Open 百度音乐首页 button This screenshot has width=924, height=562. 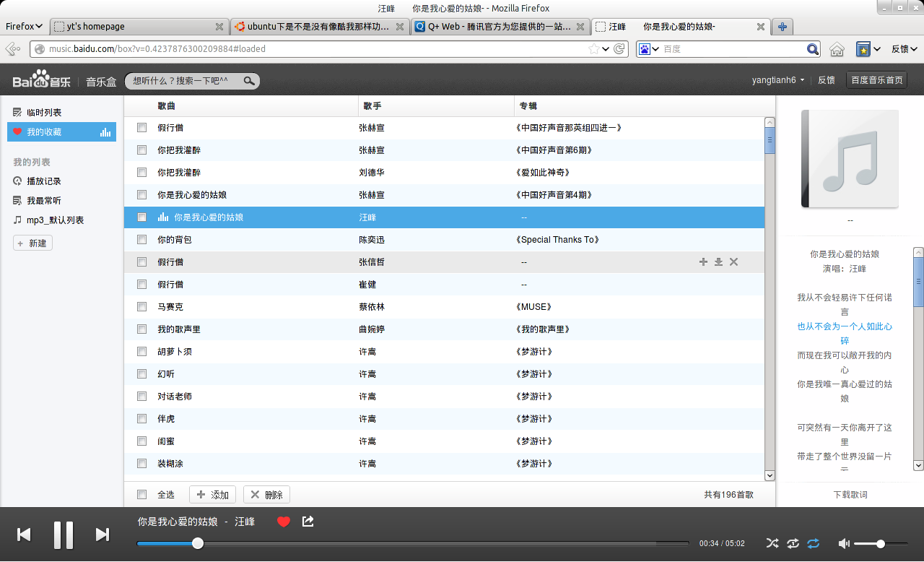pos(876,80)
